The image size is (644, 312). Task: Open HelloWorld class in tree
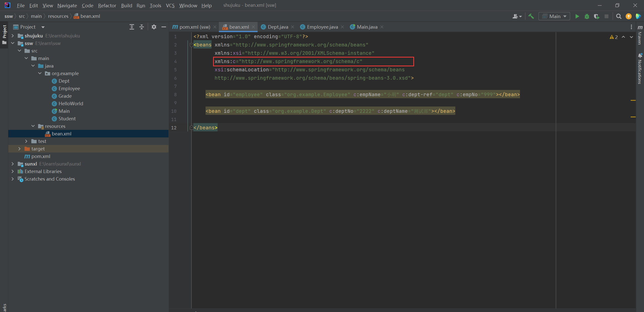click(x=71, y=103)
